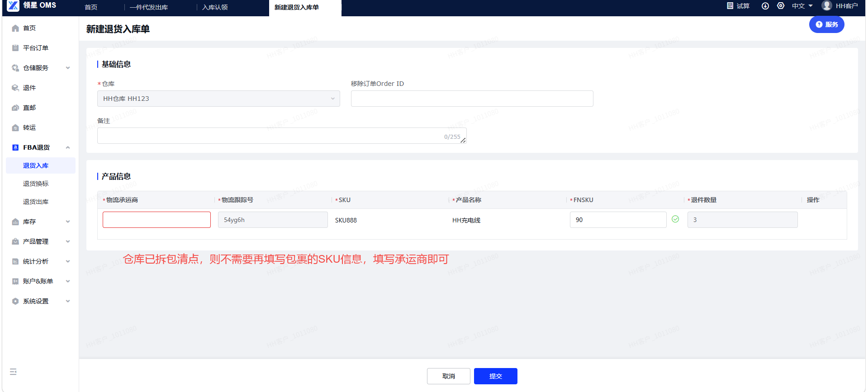
Task: Click the 试算 link in header
Action: (743, 6)
